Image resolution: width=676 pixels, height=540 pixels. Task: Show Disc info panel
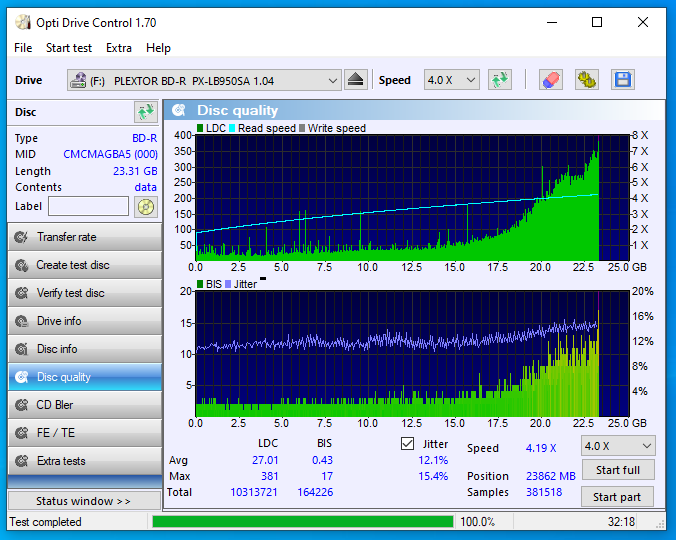[x=85, y=349]
